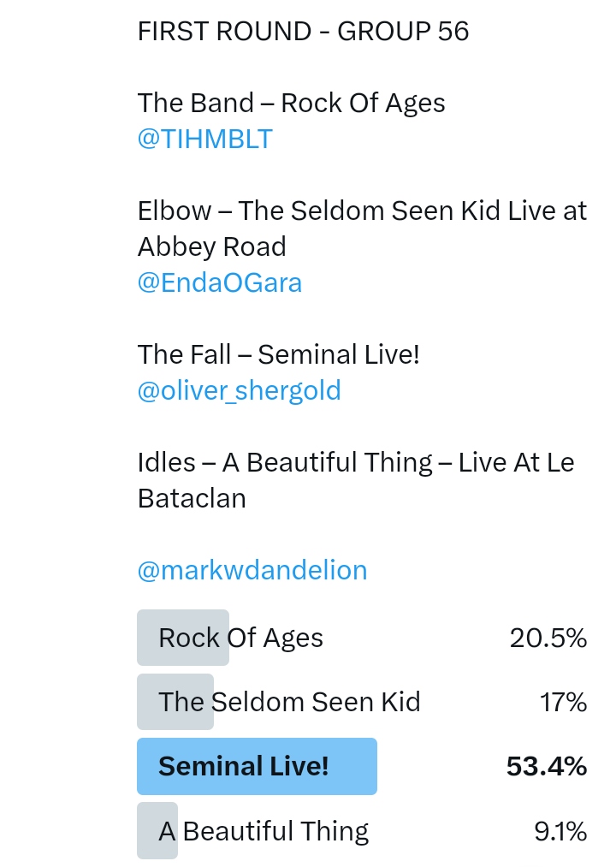Click the "The Band – Rock Of Ages" line
This screenshot has height=867, width=616.
tap(291, 103)
